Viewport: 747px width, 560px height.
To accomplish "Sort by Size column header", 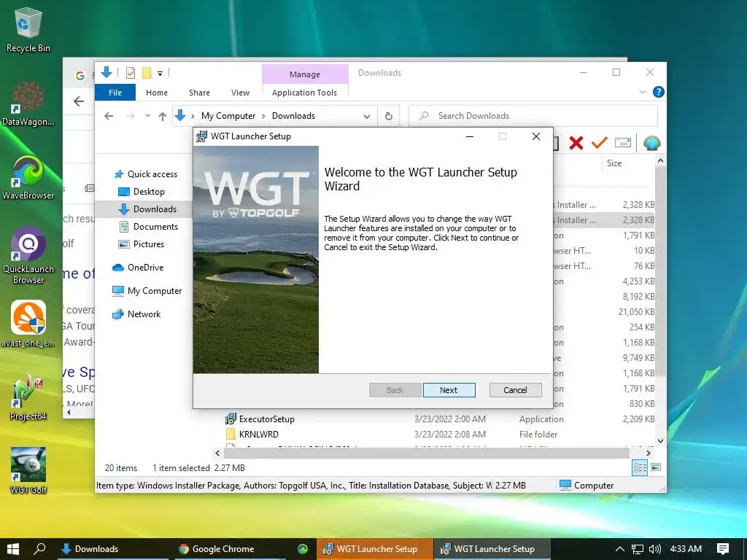I will (614, 163).
